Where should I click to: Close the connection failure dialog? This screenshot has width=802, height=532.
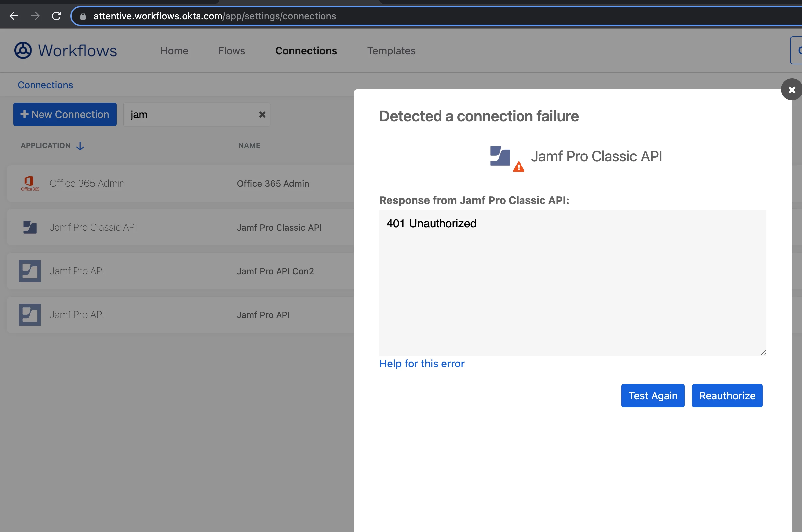click(791, 90)
